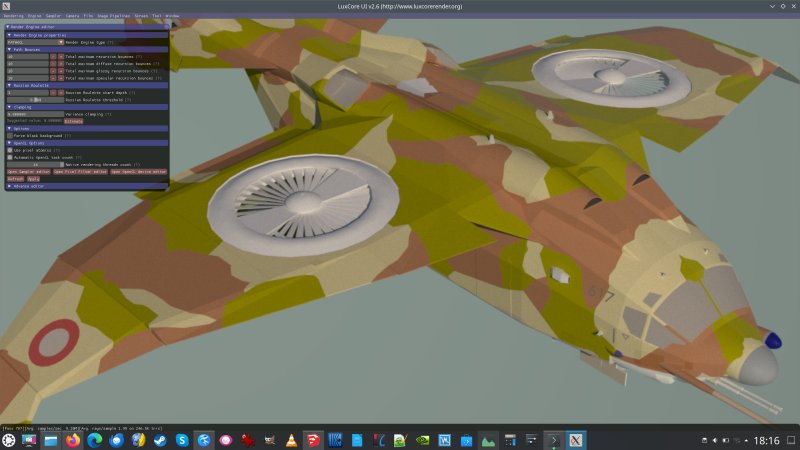Collapse the OpenCL Options section
This screenshot has width=800, height=450.
point(10,143)
